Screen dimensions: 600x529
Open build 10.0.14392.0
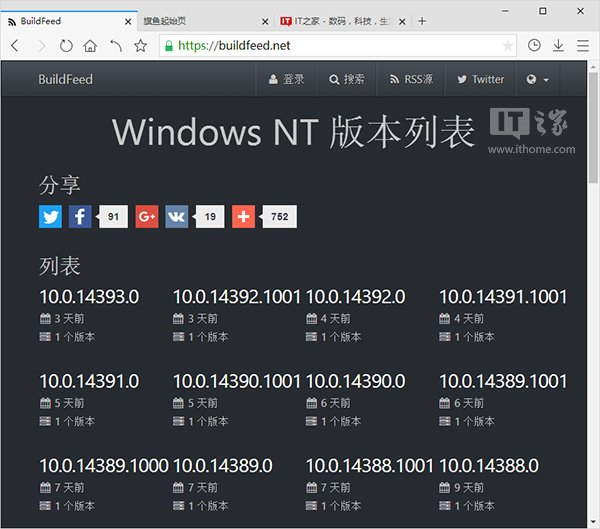point(355,297)
